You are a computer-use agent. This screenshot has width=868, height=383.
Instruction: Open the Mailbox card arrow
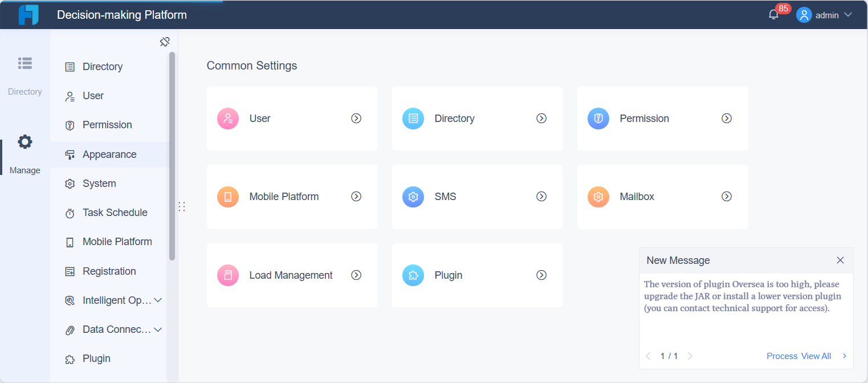click(x=727, y=197)
